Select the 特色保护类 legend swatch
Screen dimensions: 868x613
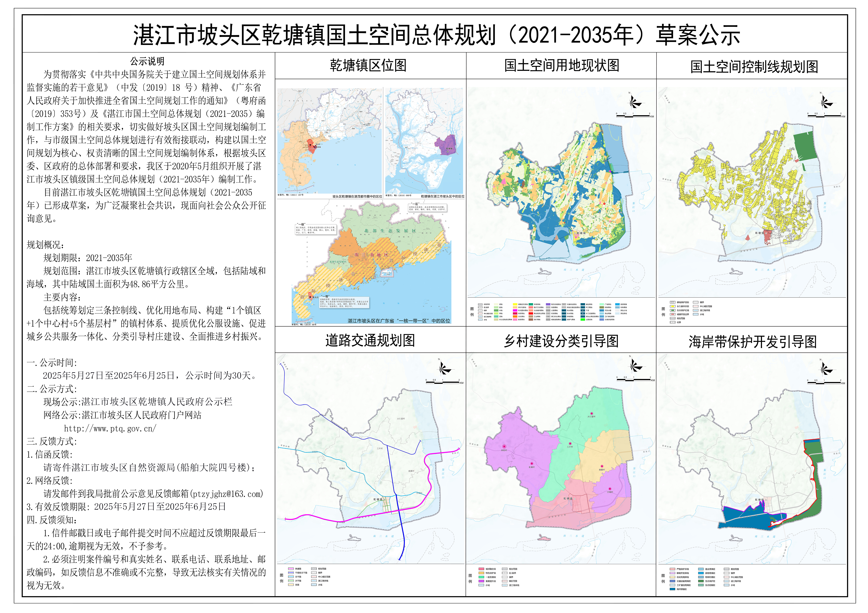[x=481, y=573]
